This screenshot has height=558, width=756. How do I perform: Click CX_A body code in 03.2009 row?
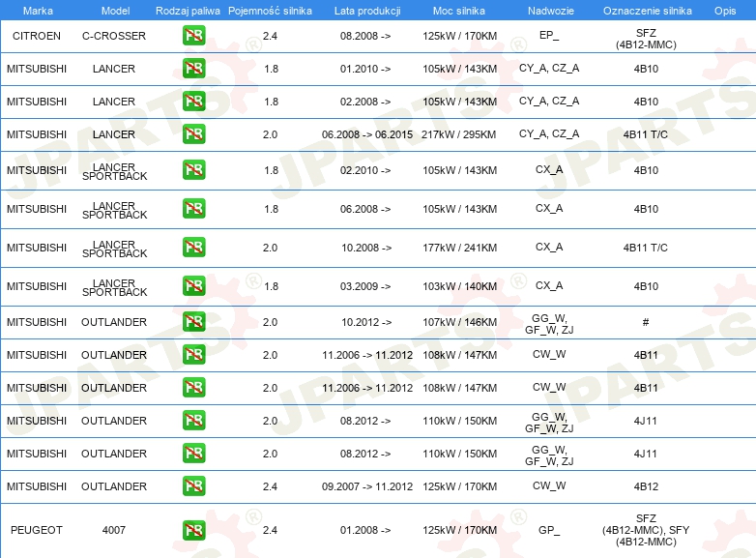[x=549, y=285]
